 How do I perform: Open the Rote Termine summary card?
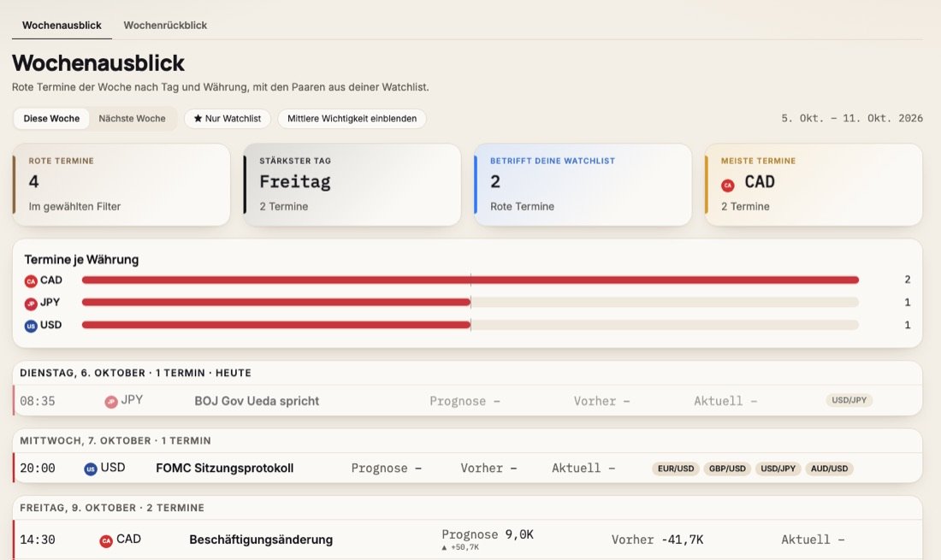(121, 185)
